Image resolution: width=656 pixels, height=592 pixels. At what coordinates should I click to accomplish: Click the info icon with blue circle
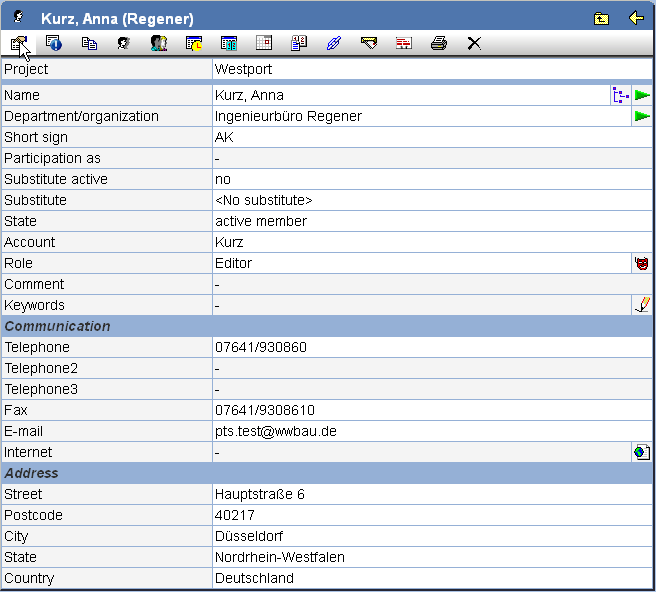[54, 43]
